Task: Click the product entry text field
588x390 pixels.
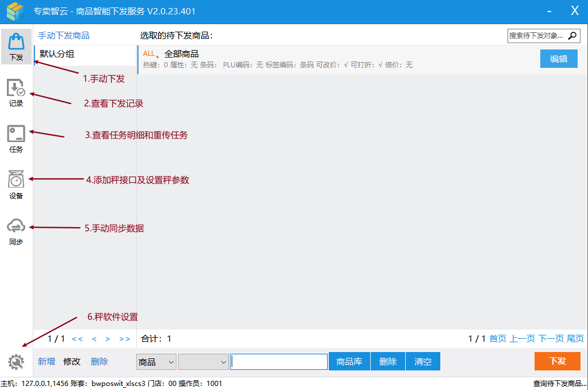Action: click(x=279, y=362)
